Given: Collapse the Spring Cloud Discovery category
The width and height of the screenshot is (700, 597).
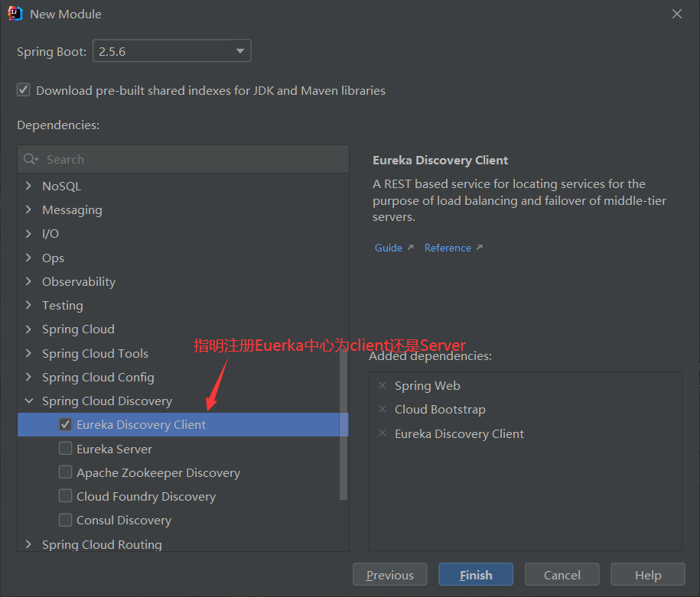Looking at the screenshot, I should point(28,401).
